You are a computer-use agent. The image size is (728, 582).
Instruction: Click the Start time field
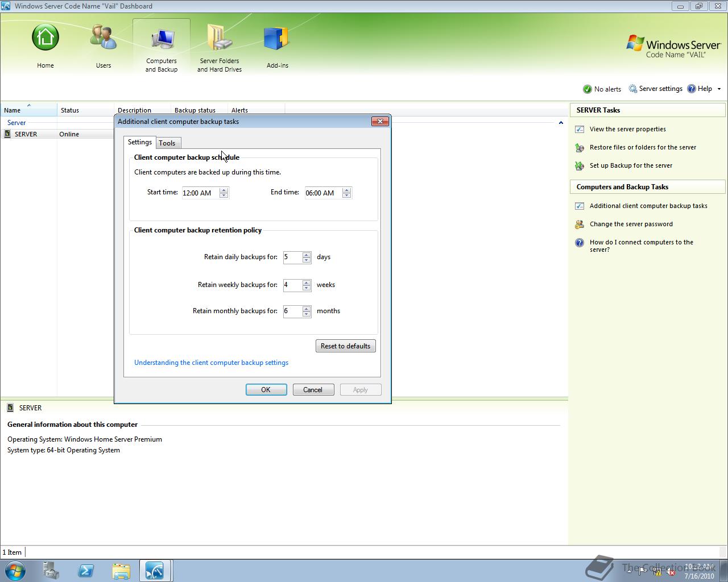pyautogui.click(x=200, y=193)
